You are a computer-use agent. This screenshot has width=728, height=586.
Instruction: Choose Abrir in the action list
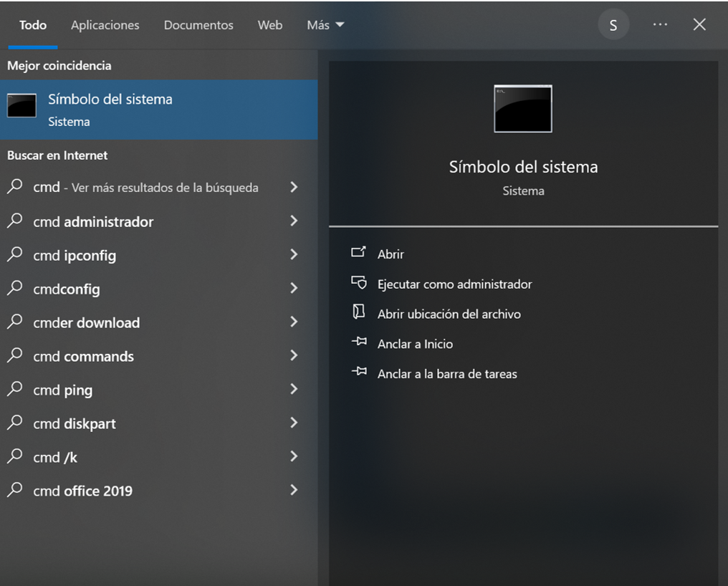(391, 254)
